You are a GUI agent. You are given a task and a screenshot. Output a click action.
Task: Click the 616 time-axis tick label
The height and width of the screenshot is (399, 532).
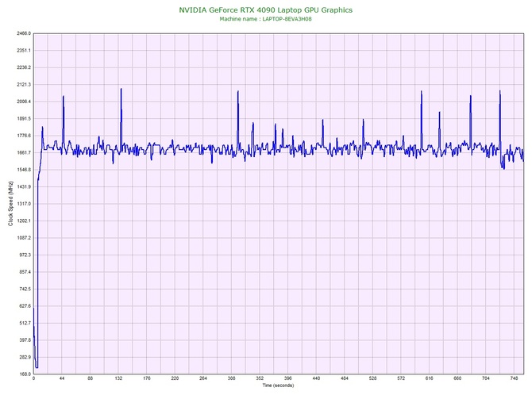point(430,378)
